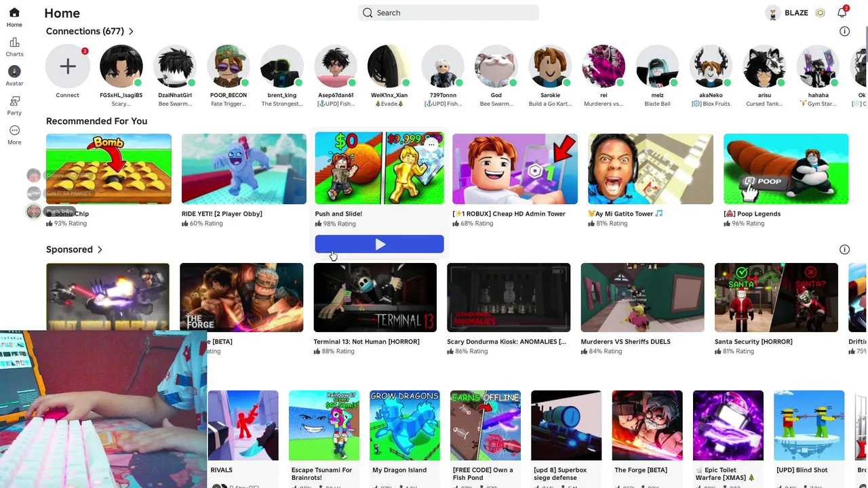Expand the Connections (677) list

tap(90, 31)
